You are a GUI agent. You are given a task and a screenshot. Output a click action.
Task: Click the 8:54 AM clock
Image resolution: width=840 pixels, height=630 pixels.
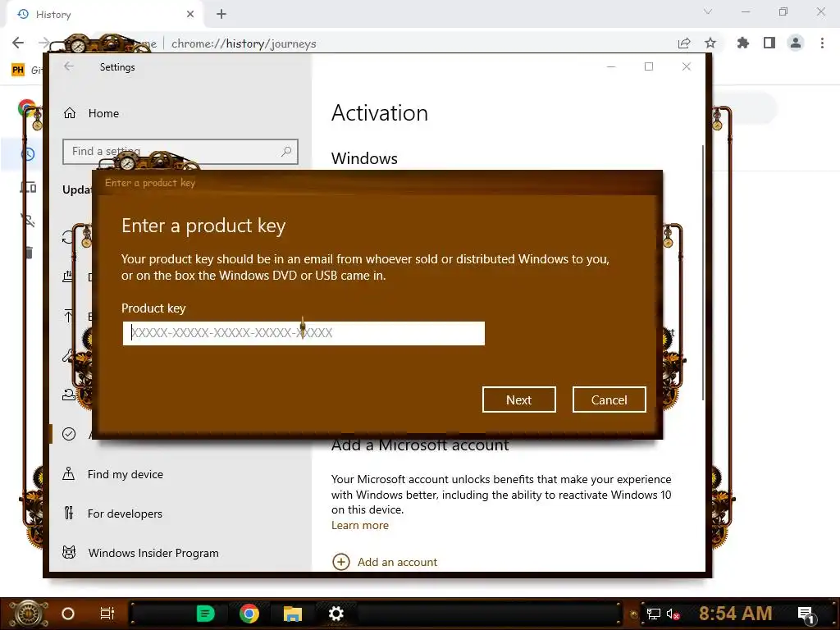point(735,613)
